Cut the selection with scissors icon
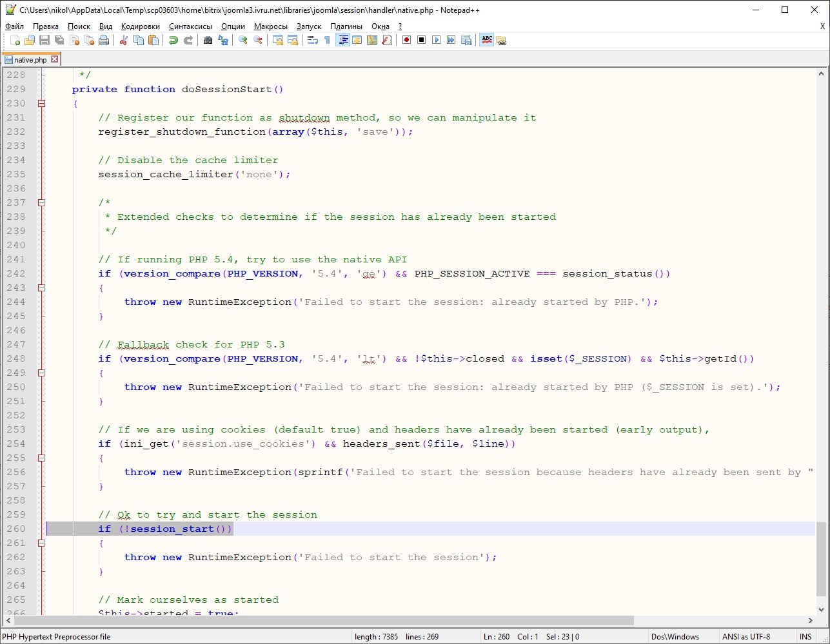Screen dimensions: 830x644 point(124,40)
